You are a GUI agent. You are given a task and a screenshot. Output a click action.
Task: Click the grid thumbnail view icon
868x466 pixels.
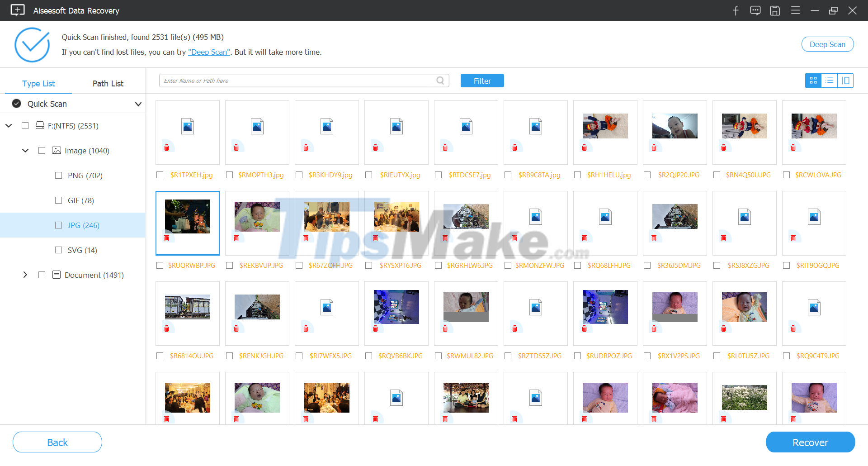point(813,80)
